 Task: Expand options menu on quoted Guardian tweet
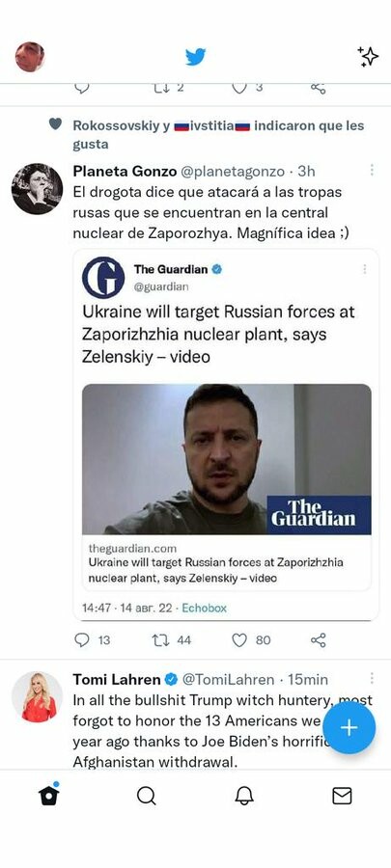[x=364, y=269]
